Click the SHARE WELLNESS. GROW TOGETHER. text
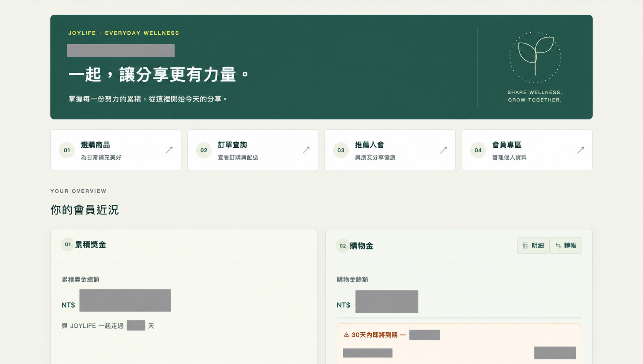Screen dimensions: 643x364 pyautogui.click(x=535, y=96)
